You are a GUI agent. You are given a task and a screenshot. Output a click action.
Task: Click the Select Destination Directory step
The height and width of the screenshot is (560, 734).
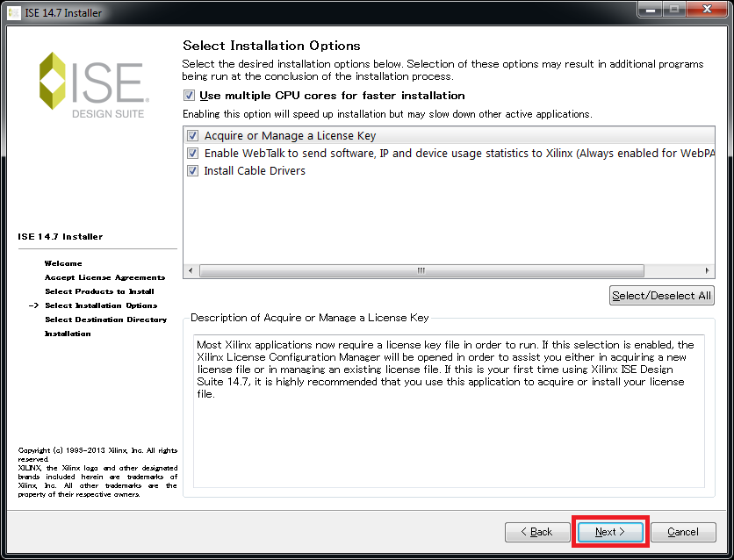click(105, 319)
